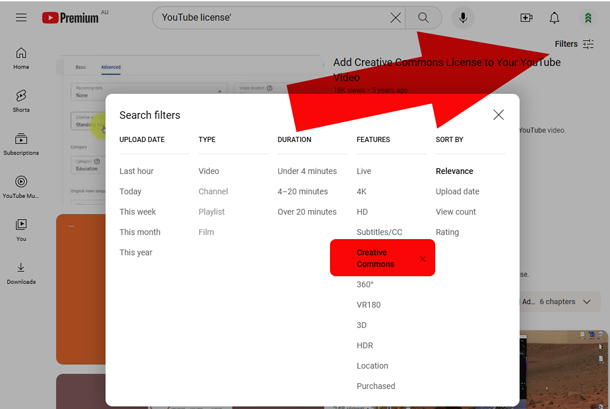Open the hamburger guide menu
Viewport: 610px width, 409px height.
(x=21, y=18)
